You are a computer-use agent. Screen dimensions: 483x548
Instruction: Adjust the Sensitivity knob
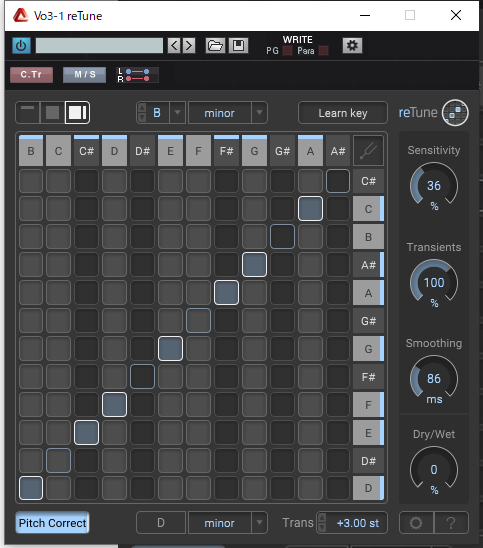click(x=434, y=185)
